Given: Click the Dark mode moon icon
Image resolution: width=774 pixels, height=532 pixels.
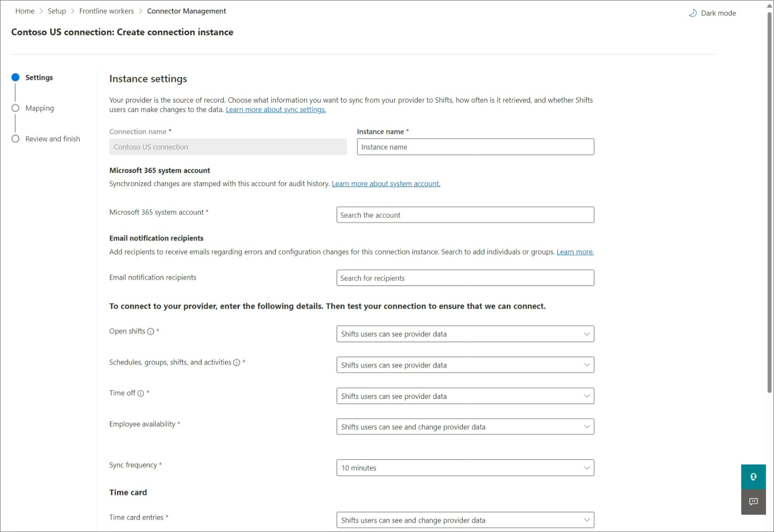Looking at the screenshot, I should pyautogui.click(x=693, y=13).
